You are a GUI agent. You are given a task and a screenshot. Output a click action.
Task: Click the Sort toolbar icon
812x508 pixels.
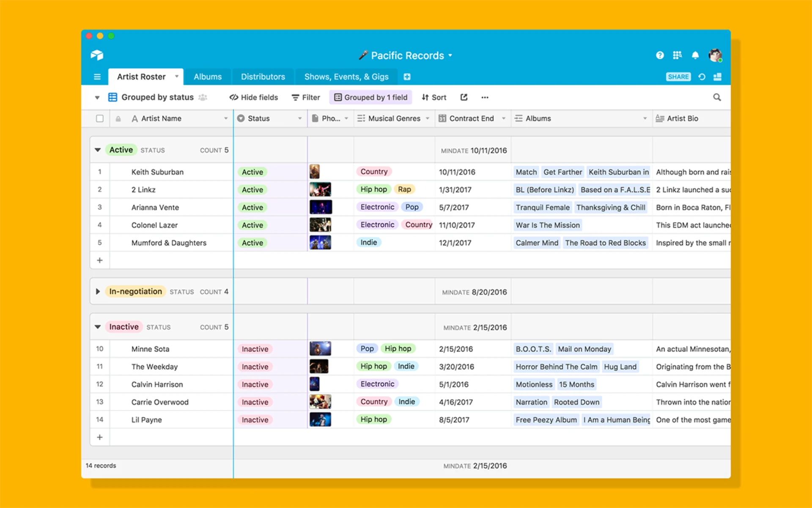pos(434,97)
